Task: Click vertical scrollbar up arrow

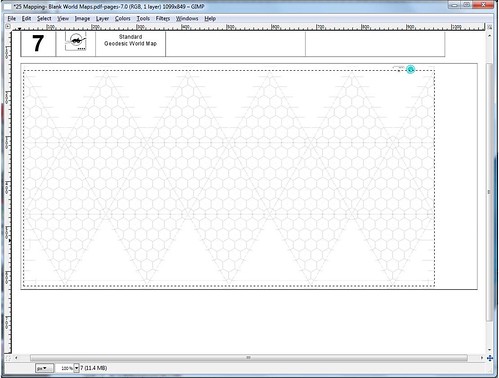Action: pos(489,35)
